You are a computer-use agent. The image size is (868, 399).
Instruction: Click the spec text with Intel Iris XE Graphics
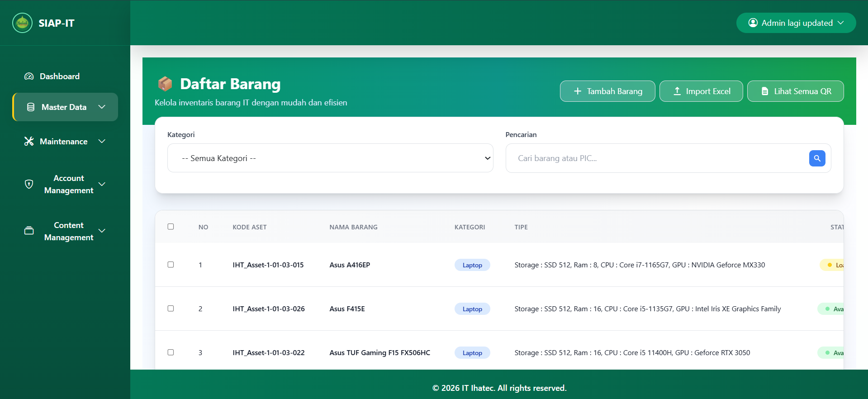coord(648,309)
